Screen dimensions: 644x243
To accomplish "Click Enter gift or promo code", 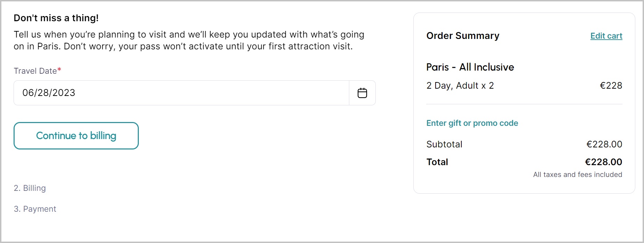I will (472, 123).
